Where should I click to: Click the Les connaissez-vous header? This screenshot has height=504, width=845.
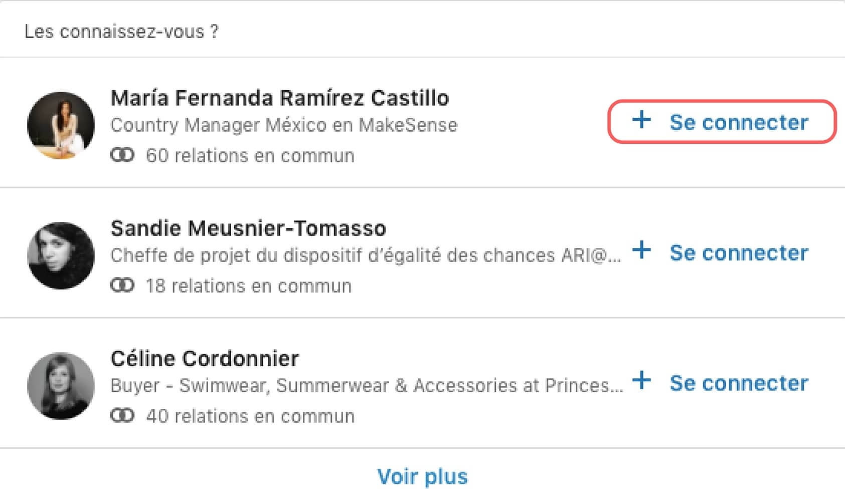point(122,31)
